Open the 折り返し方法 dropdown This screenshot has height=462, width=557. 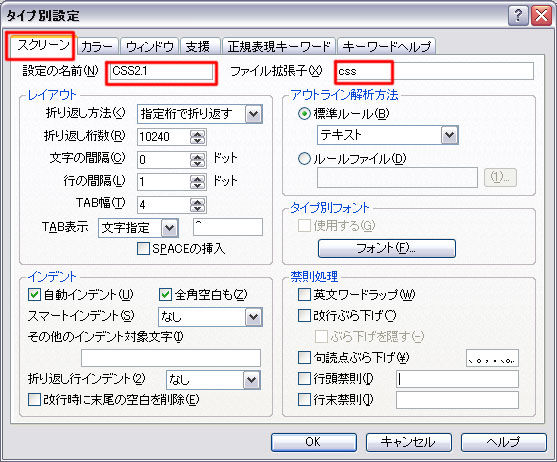[253, 114]
